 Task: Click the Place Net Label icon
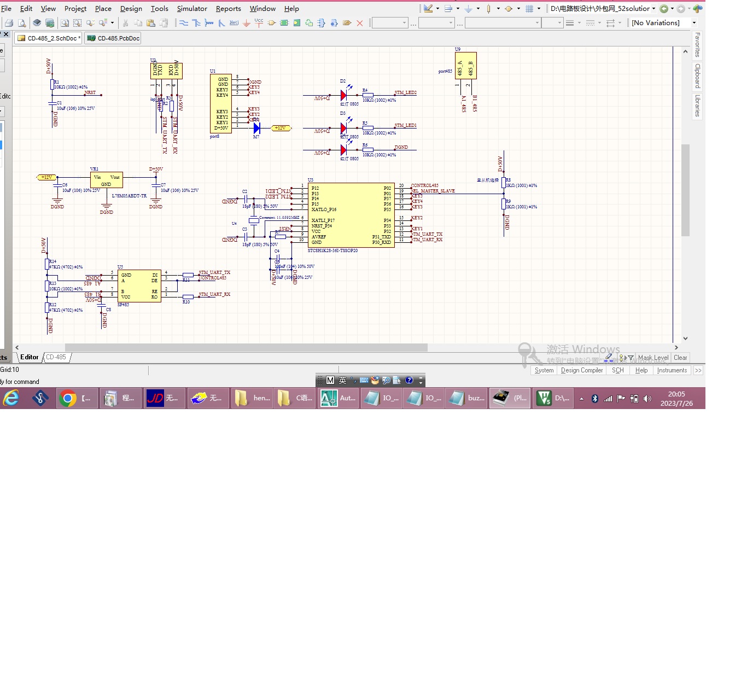pos(234,23)
